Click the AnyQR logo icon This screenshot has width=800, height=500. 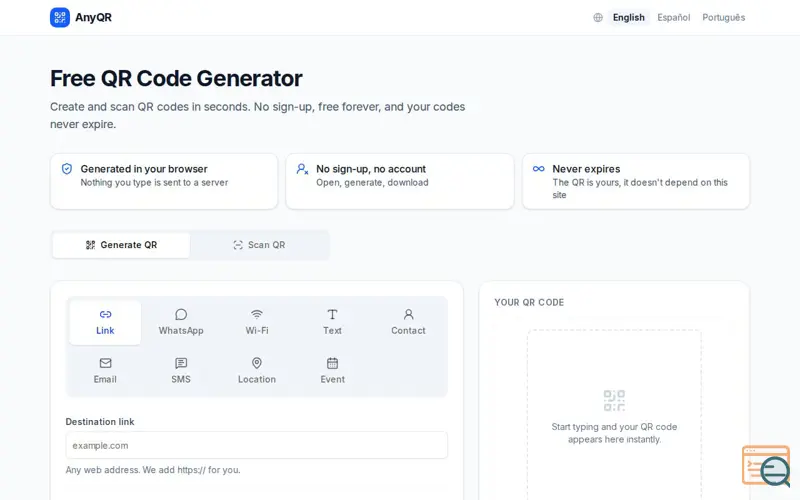click(60, 17)
